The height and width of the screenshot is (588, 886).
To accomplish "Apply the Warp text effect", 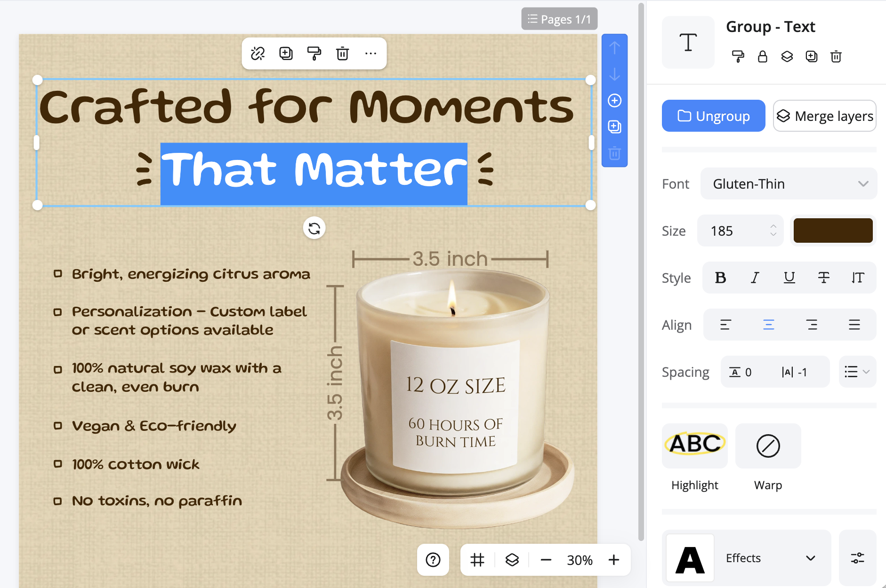I will click(x=767, y=446).
